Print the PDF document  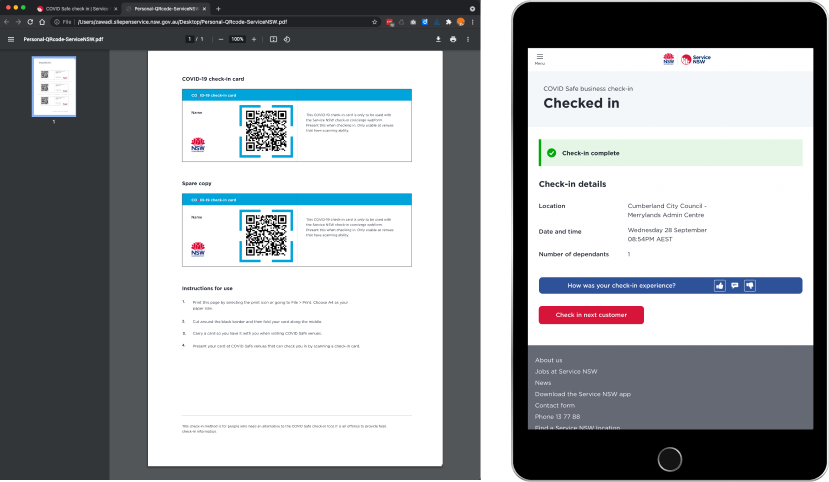(x=453, y=39)
